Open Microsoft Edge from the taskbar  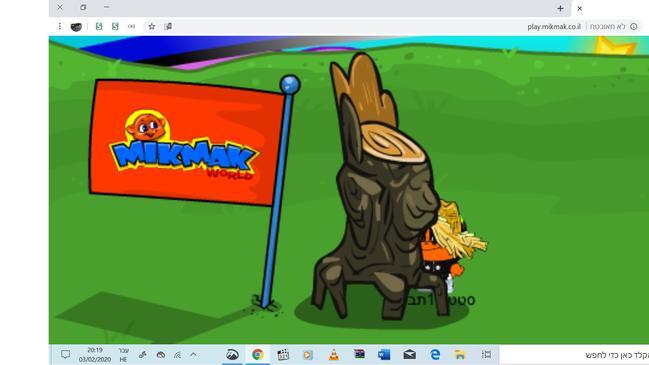click(x=435, y=355)
